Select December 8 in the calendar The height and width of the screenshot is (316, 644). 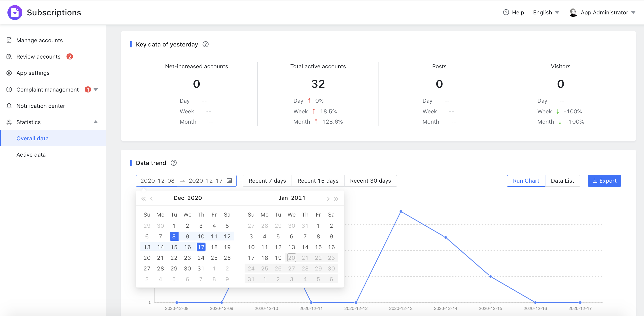pos(174,236)
